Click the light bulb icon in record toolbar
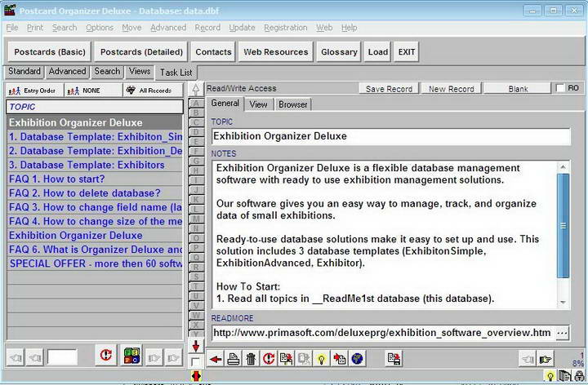 [322, 359]
